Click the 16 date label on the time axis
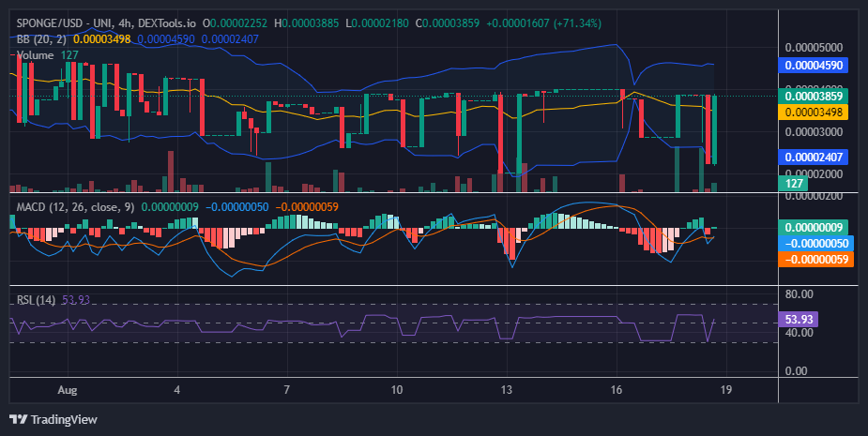Image resolution: width=868 pixels, height=436 pixels. (x=617, y=390)
